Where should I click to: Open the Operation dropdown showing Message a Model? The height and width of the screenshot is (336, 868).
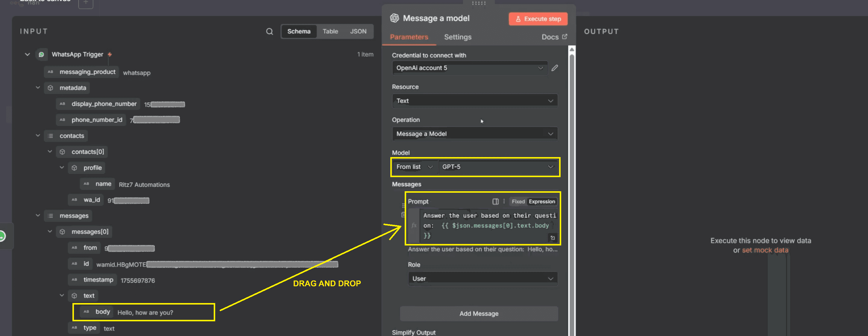click(x=474, y=134)
